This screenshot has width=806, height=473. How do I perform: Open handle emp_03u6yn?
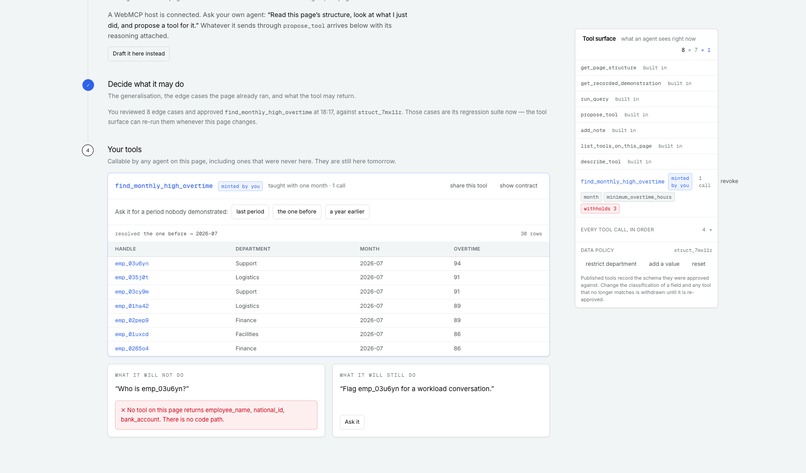132,263
